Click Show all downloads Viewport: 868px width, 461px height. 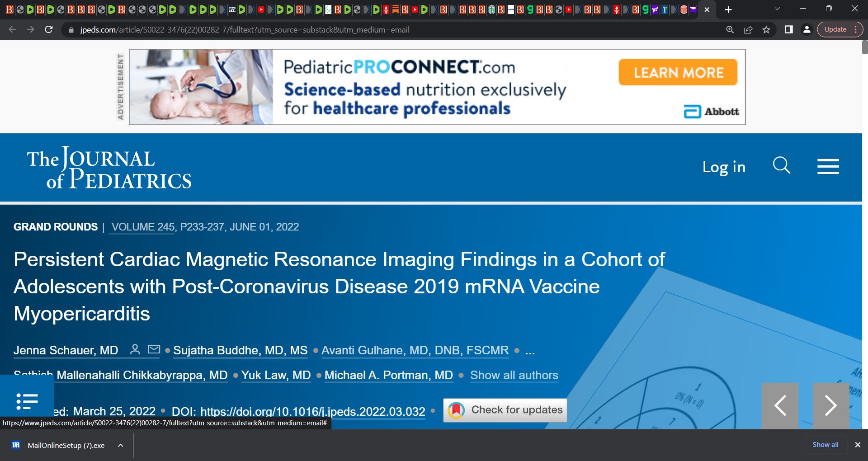click(x=826, y=445)
